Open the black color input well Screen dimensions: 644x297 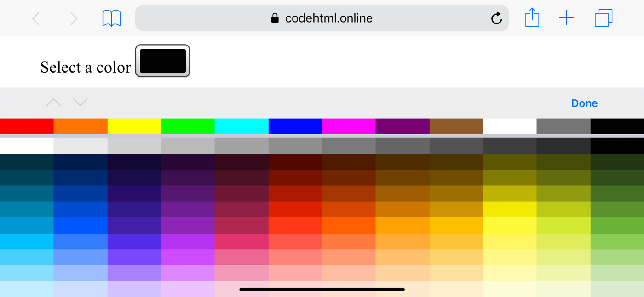[x=162, y=61]
